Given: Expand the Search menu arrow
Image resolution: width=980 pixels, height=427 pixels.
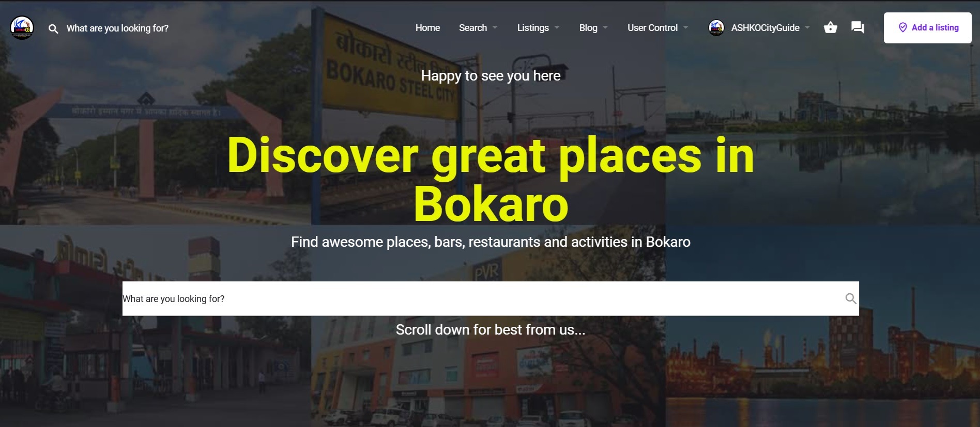Looking at the screenshot, I should [x=495, y=27].
